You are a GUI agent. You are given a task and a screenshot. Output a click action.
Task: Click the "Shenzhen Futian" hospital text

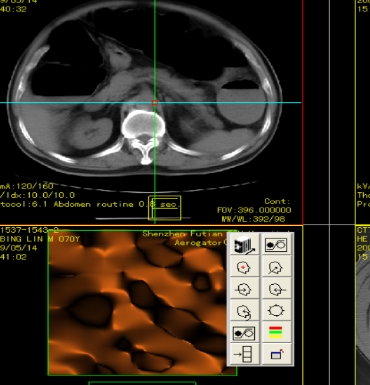(x=182, y=234)
